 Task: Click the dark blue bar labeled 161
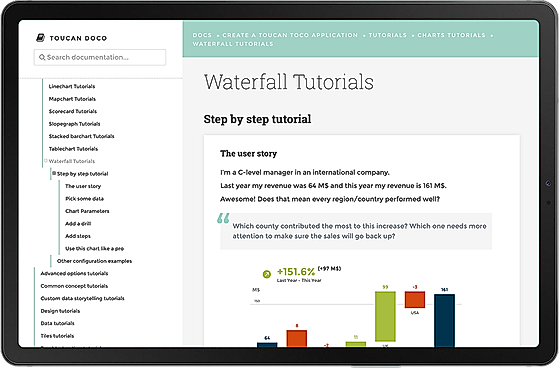444,320
